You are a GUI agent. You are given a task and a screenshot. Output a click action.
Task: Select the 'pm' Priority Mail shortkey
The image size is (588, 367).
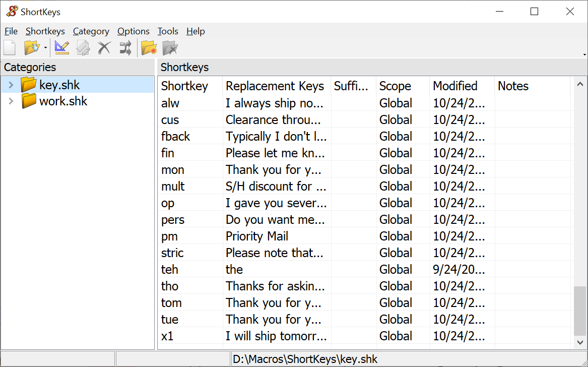coord(169,236)
